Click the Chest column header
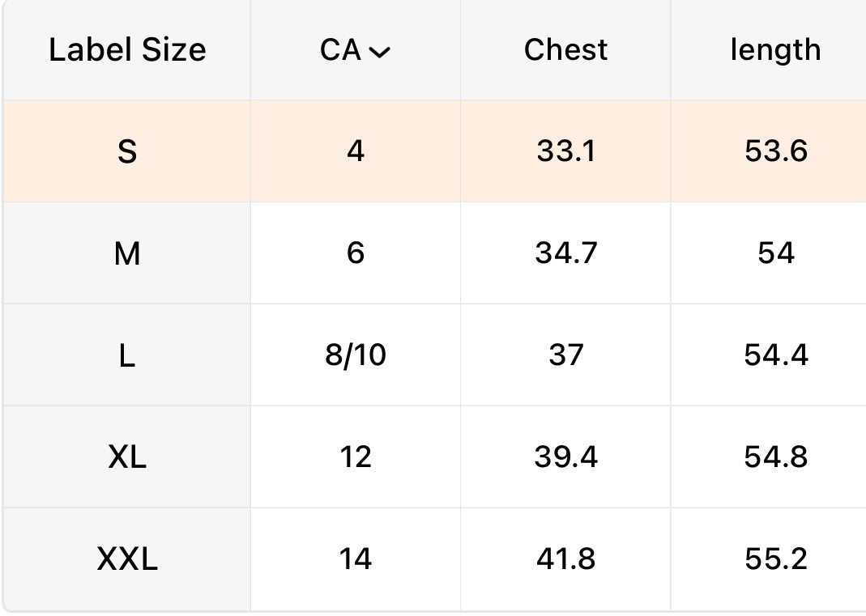 tap(565, 50)
